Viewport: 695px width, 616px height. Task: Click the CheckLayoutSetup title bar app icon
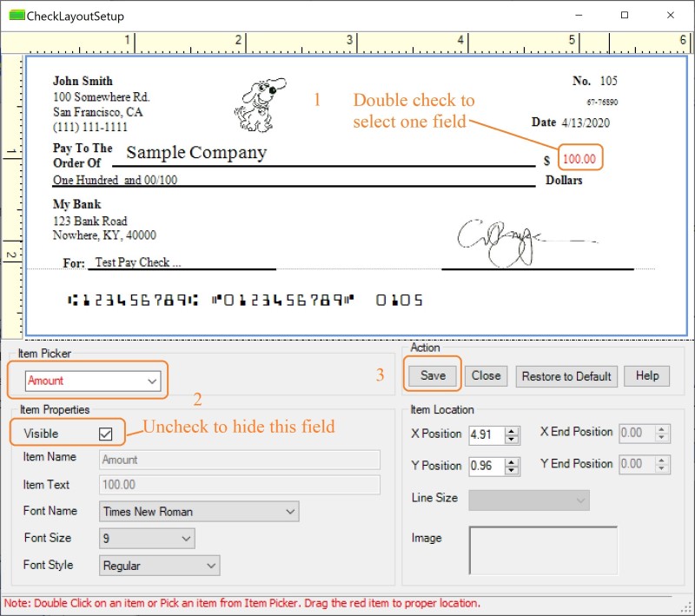point(16,16)
